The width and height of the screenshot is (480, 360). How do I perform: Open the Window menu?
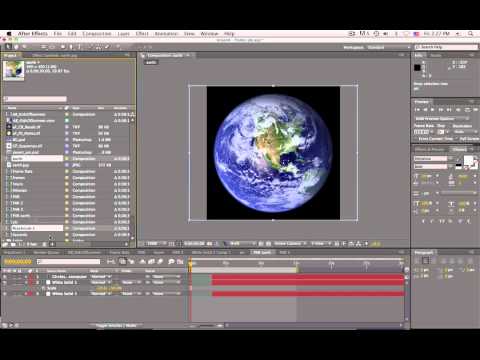click(209, 34)
